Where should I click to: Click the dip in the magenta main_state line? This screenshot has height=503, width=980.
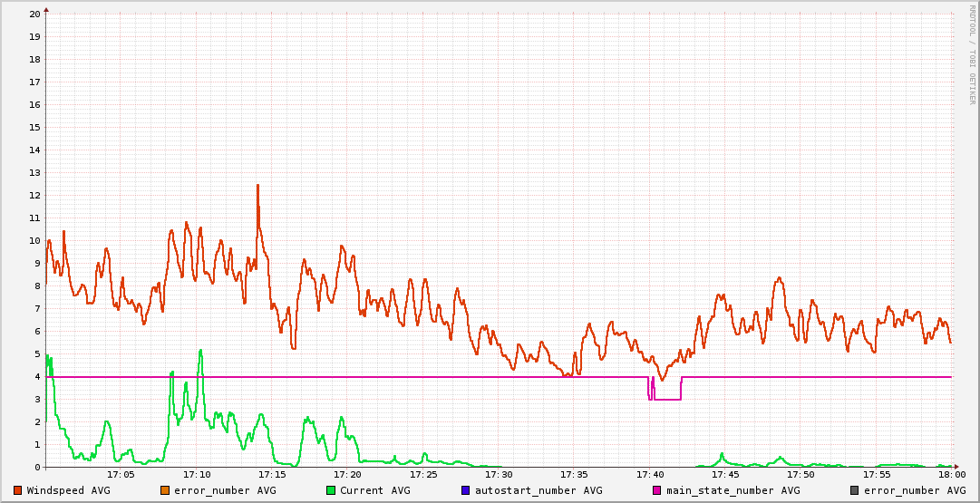[666, 399]
